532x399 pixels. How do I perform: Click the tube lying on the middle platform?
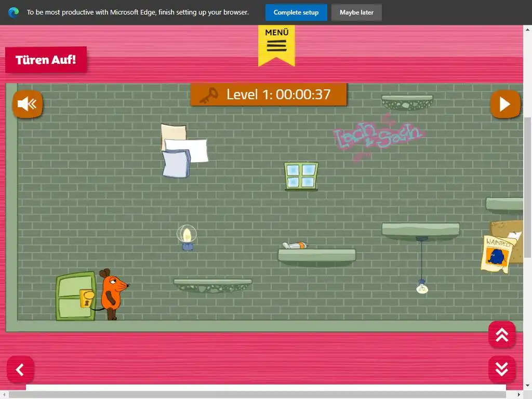[x=295, y=245]
